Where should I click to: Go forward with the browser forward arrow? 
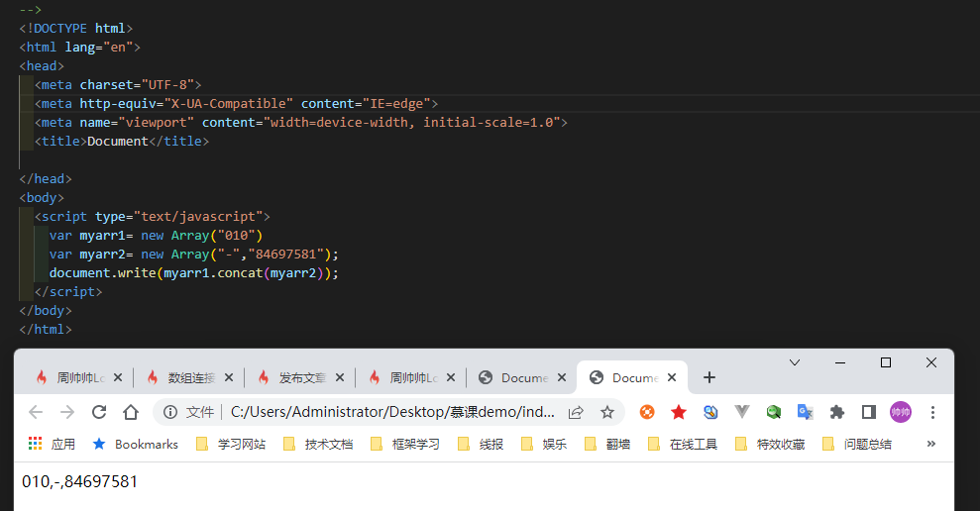pos(66,412)
